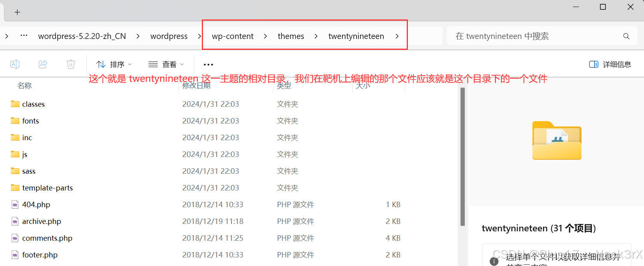Expand chevron after themes breadcrumb

(316, 36)
